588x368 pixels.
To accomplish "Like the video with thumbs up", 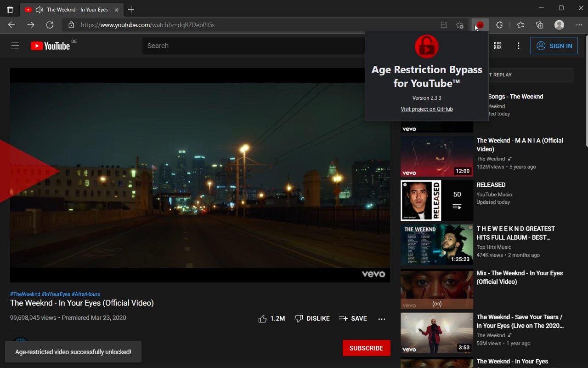I will (271, 318).
